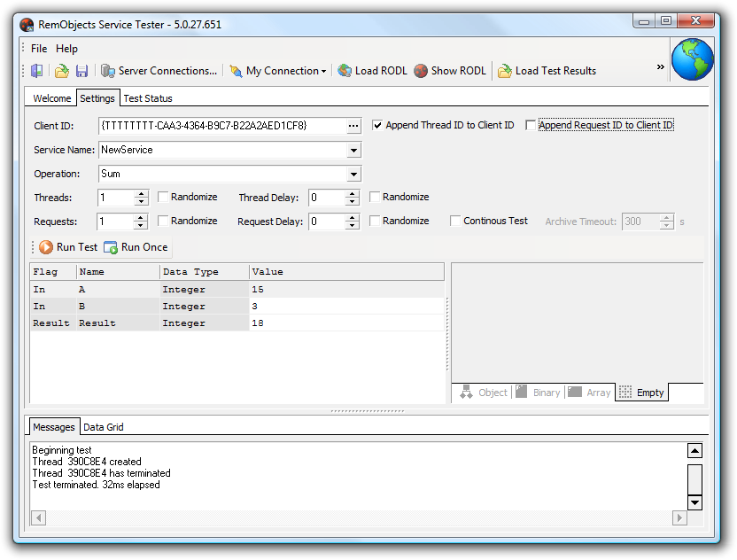
Task: Open the File menu
Action: (39, 49)
